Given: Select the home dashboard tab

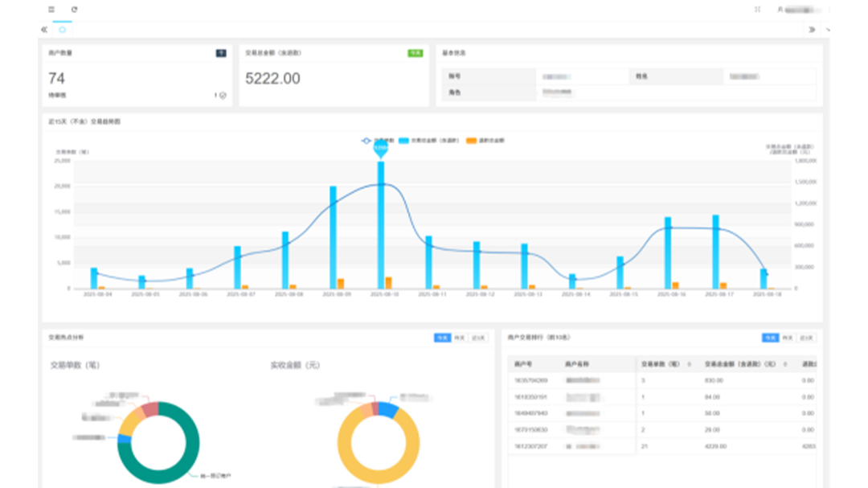Looking at the screenshot, I should (63, 30).
